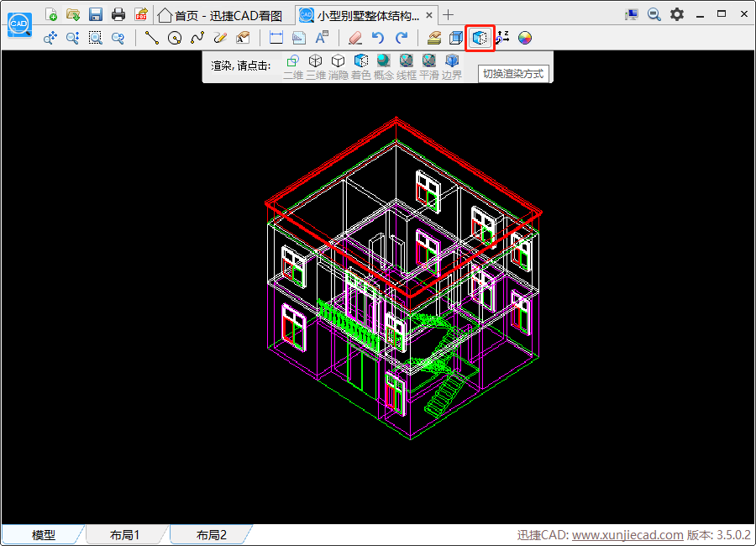Close the 小型别墅整体结构 tab
This screenshot has width=756, height=546.
(x=429, y=15)
